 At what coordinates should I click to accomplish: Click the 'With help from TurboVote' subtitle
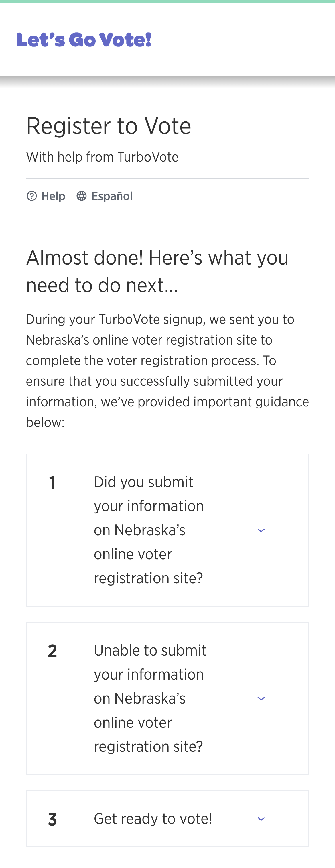coord(102,157)
